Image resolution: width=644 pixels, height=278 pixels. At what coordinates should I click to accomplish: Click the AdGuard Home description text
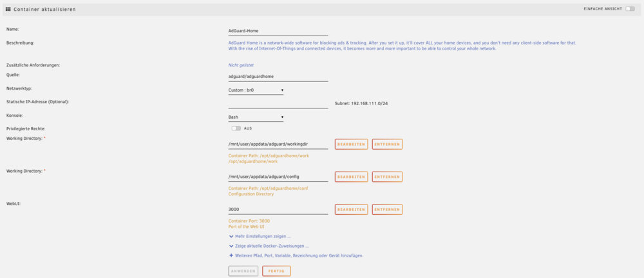(402, 46)
